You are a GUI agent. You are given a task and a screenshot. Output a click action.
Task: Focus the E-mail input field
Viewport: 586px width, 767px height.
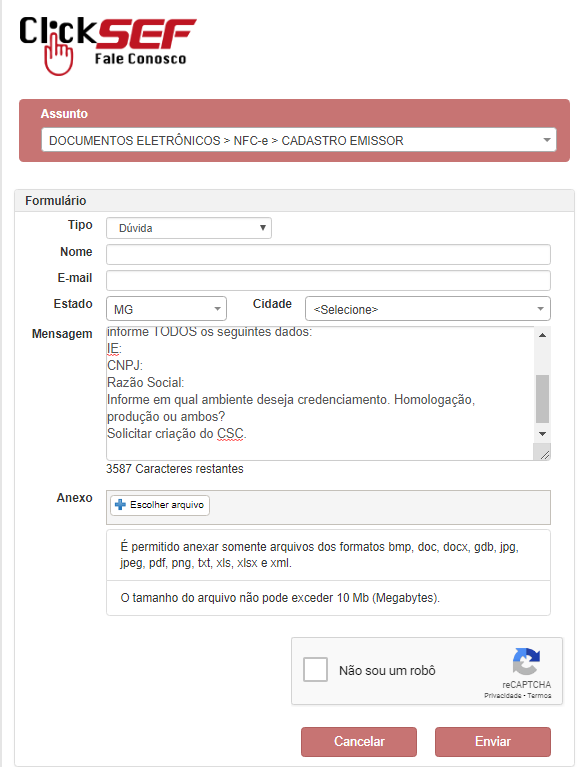328,281
